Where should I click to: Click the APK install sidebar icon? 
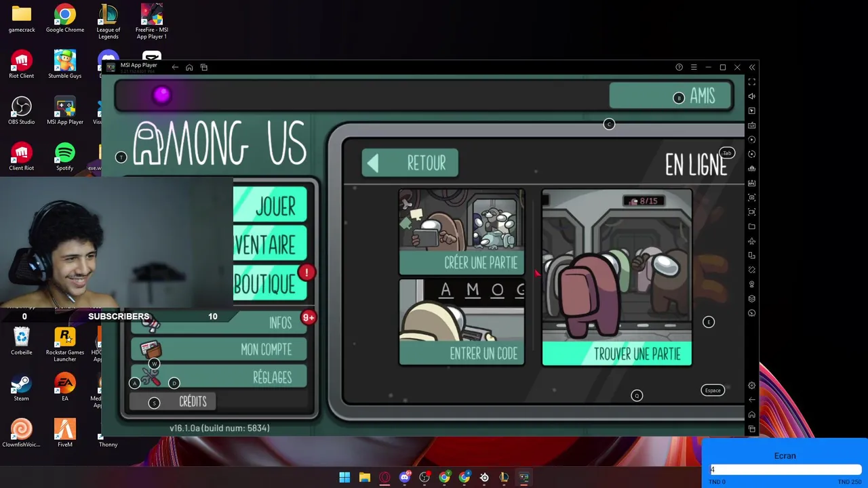coord(752,183)
